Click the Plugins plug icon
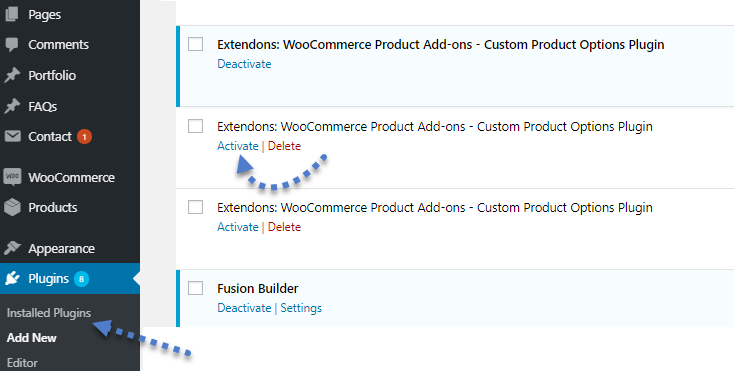 point(12,279)
